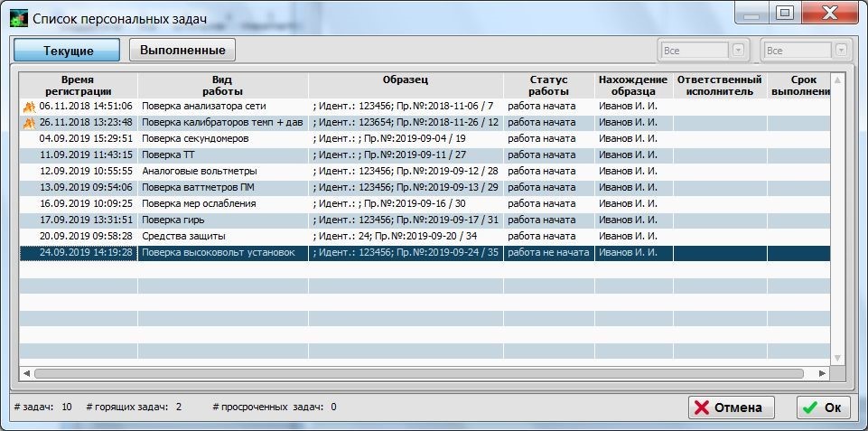Image resolution: width=868 pixels, height=431 pixels.
Task: Click the horizontal scrollbar's left arrow
Action: coord(26,372)
